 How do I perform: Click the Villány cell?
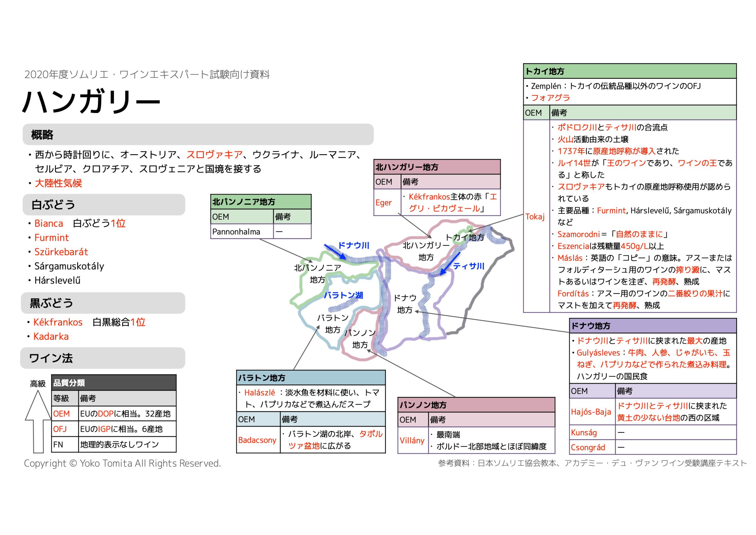pyautogui.click(x=413, y=440)
